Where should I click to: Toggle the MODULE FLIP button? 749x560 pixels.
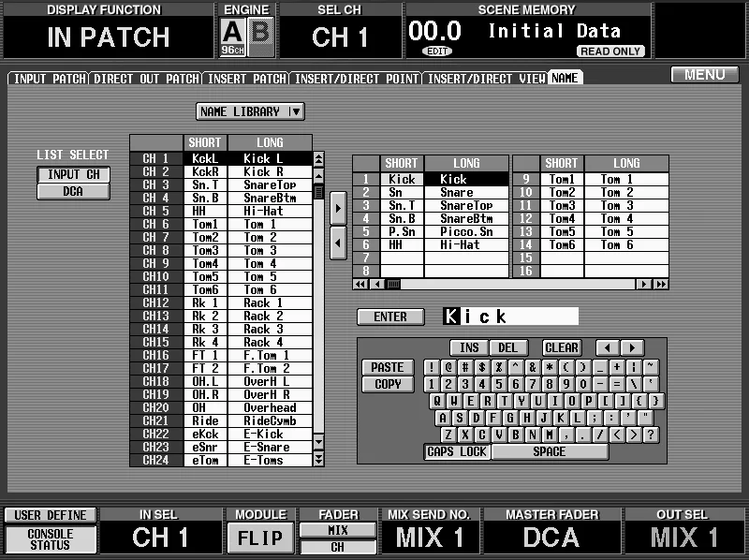[261, 538]
